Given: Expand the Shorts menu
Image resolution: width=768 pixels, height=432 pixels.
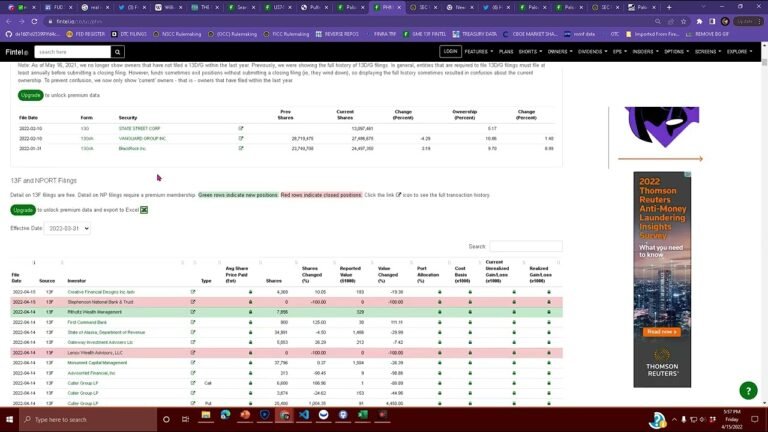Looking at the screenshot, I should click(530, 51).
